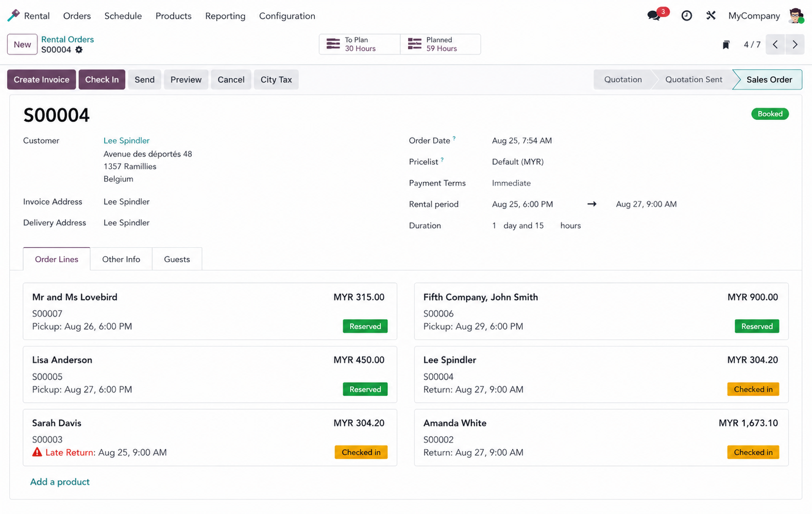Select the Quotation Sent status stage
This screenshot has height=514, width=812.
(x=693, y=79)
